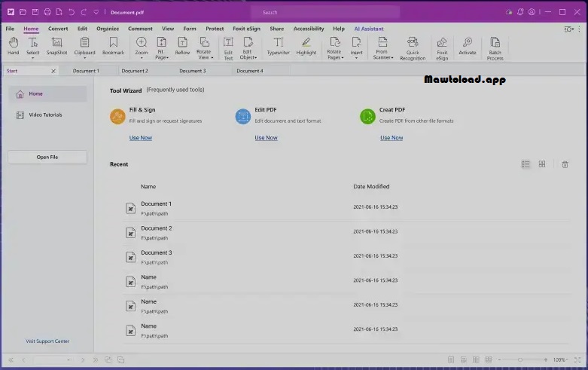Click Use Now under Fill & Sign
Viewport: 588px width, 370px height.
141,138
